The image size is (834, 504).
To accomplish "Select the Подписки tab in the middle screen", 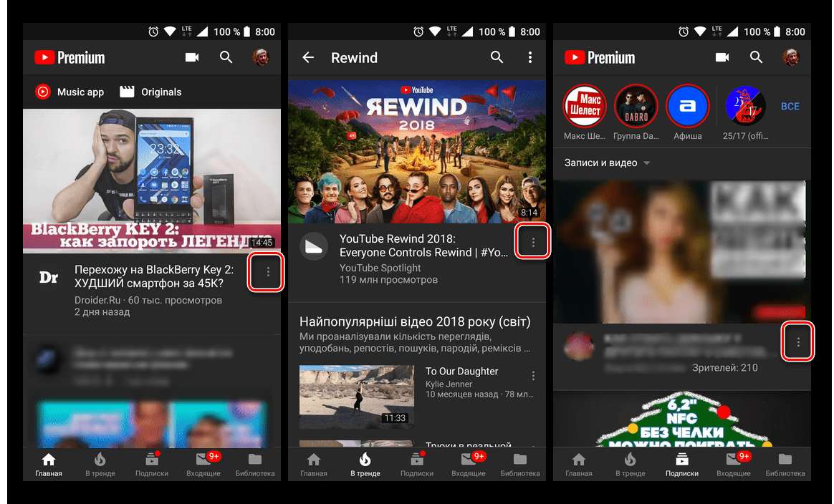I will pyautogui.click(x=416, y=464).
